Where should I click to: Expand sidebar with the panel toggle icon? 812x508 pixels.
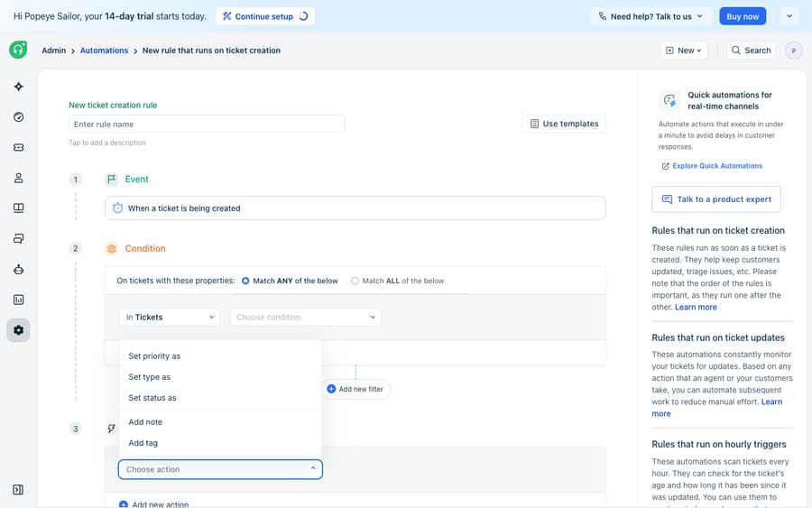(x=18, y=490)
